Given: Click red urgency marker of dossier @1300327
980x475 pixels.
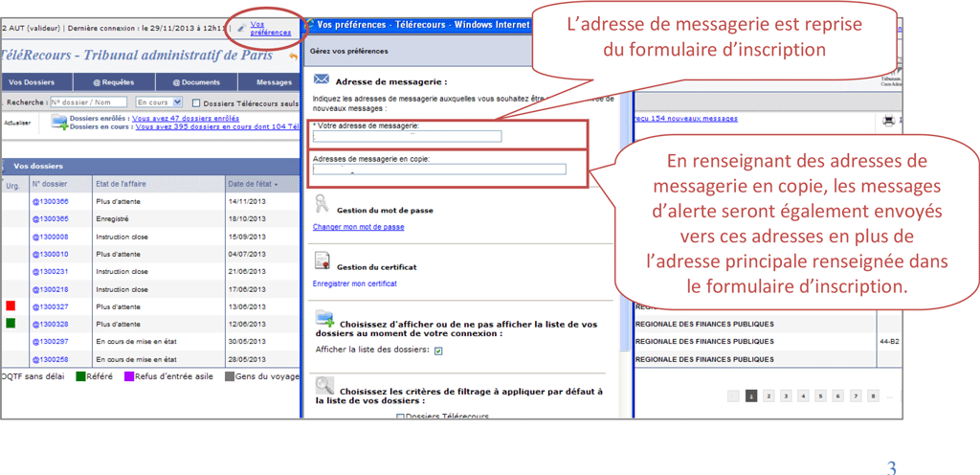Looking at the screenshot, I should pyautogui.click(x=11, y=305).
